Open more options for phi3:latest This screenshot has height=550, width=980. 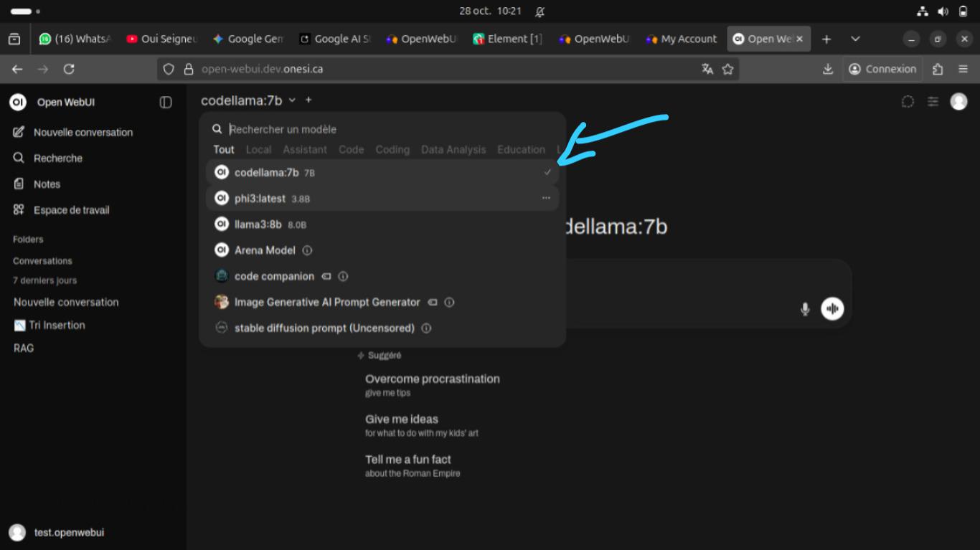(x=546, y=199)
